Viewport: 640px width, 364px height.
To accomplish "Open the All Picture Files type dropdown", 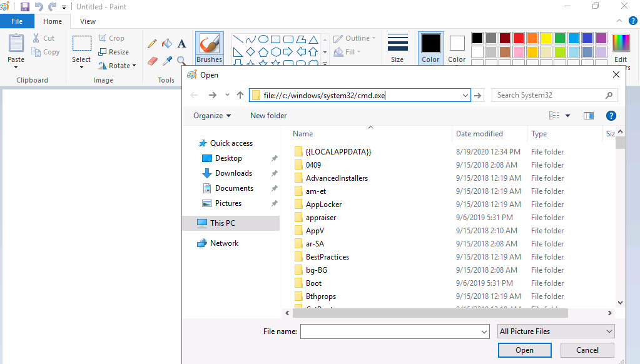I will click(556, 331).
